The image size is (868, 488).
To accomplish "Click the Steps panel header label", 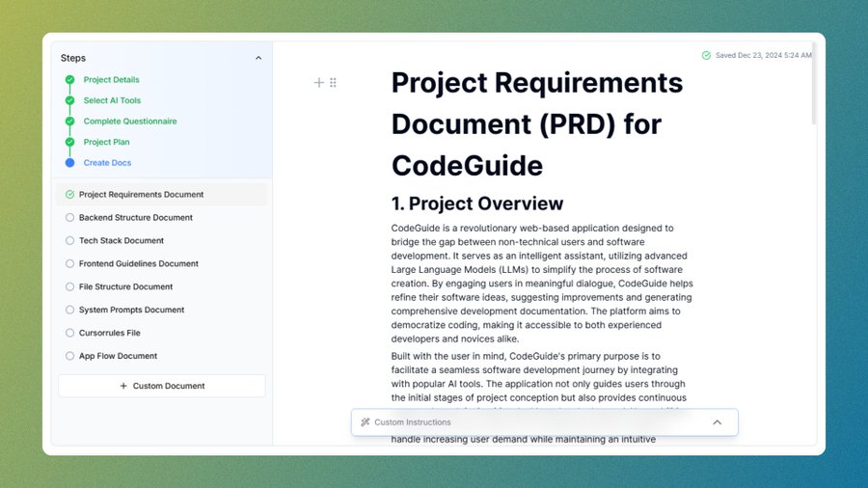I will (73, 58).
